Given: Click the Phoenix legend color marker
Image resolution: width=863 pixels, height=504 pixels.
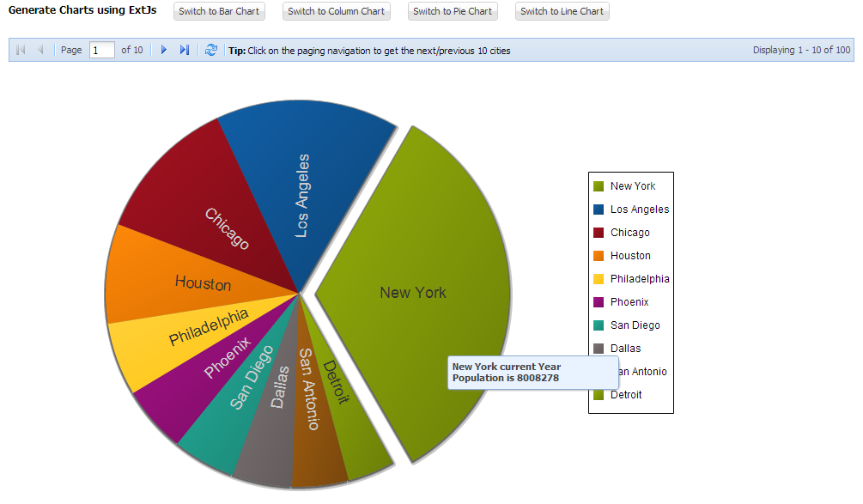Looking at the screenshot, I should click(x=598, y=301).
